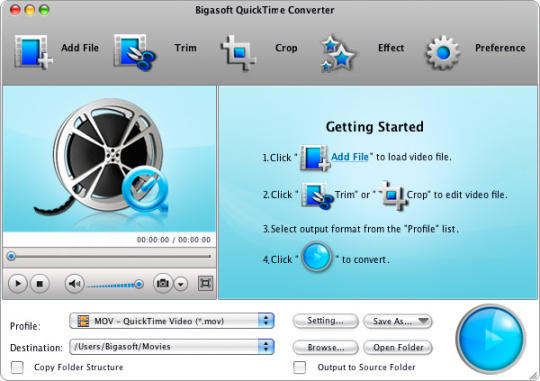The width and height of the screenshot is (540, 381).
Task: Check Output to Source Folder option
Action: 300,367
